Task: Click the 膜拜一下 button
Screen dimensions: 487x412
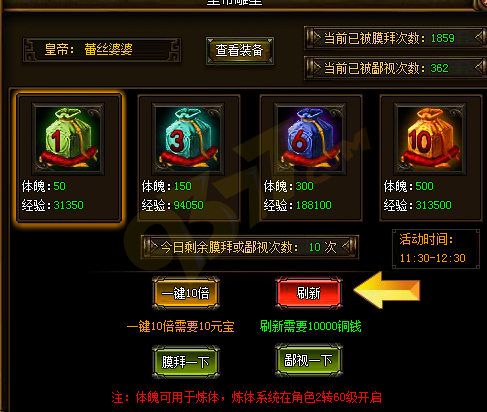Action: pos(186,362)
